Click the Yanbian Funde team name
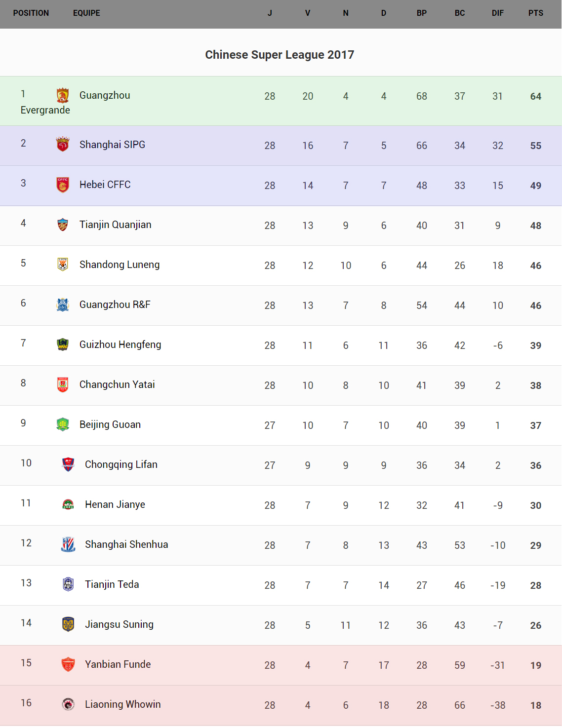 coord(118,664)
